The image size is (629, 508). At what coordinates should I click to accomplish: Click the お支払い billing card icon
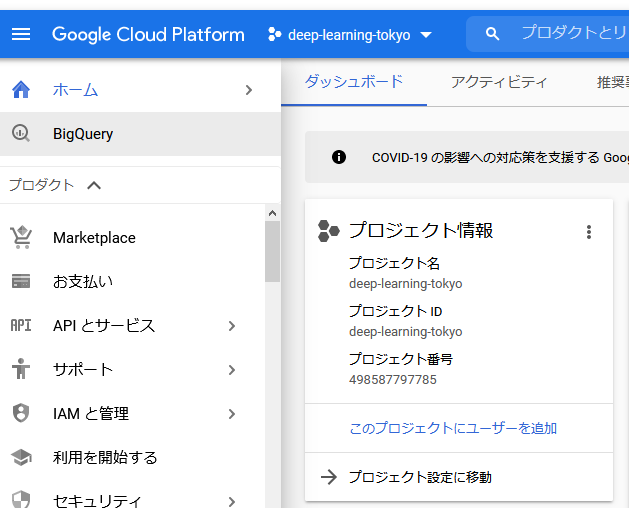(21, 281)
